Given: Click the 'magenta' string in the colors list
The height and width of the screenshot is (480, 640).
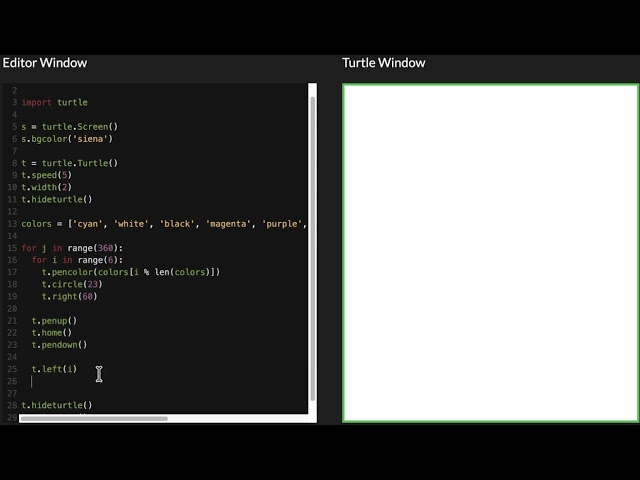Looking at the screenshot, I should tap(228, 224).
